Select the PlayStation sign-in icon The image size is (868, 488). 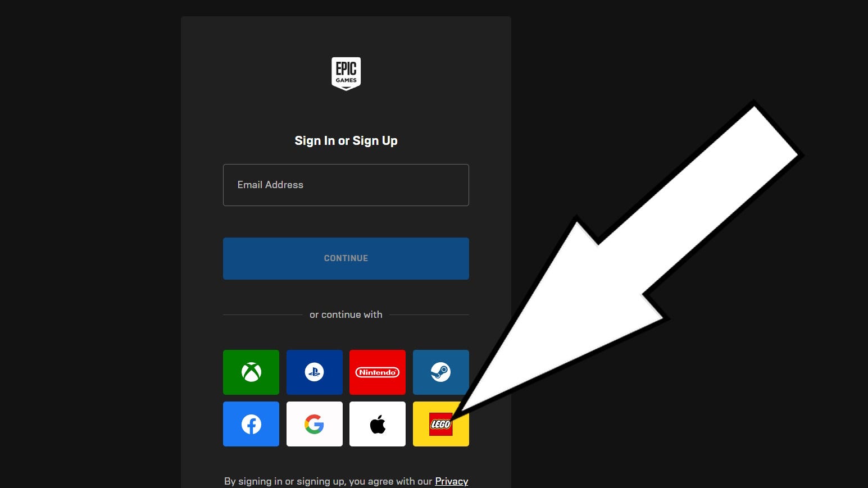tap(314, 372)
